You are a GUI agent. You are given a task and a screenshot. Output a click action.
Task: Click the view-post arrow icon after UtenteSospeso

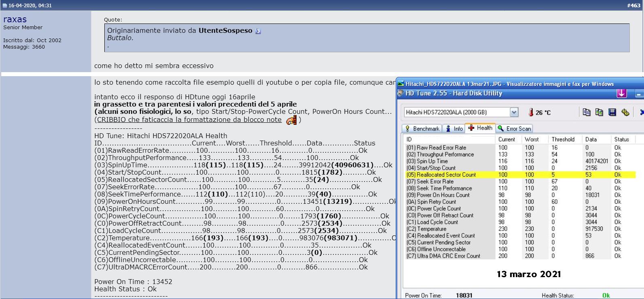coord(258,31)
